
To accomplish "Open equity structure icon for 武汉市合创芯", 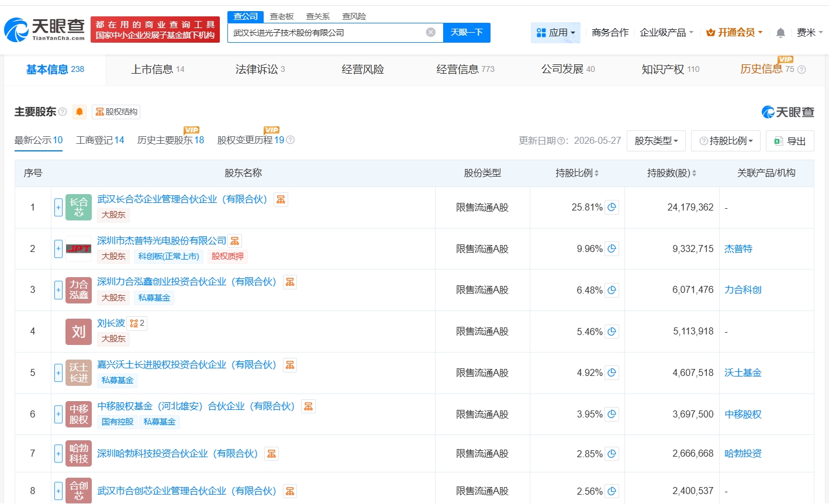I will [x=290, y=491].
